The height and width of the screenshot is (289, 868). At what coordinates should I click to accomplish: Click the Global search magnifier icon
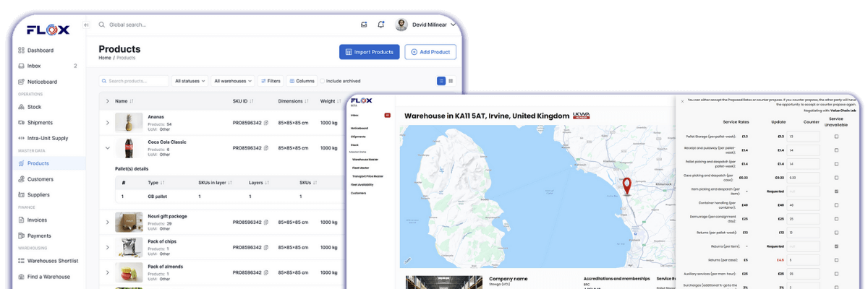(102, 25)
